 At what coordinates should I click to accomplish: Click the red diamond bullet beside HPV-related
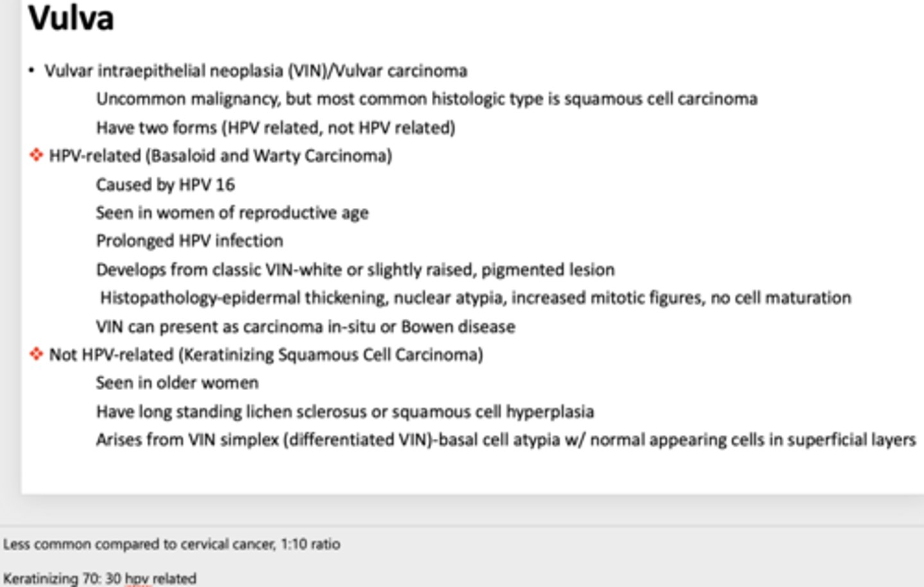click(x=37, y=155)
